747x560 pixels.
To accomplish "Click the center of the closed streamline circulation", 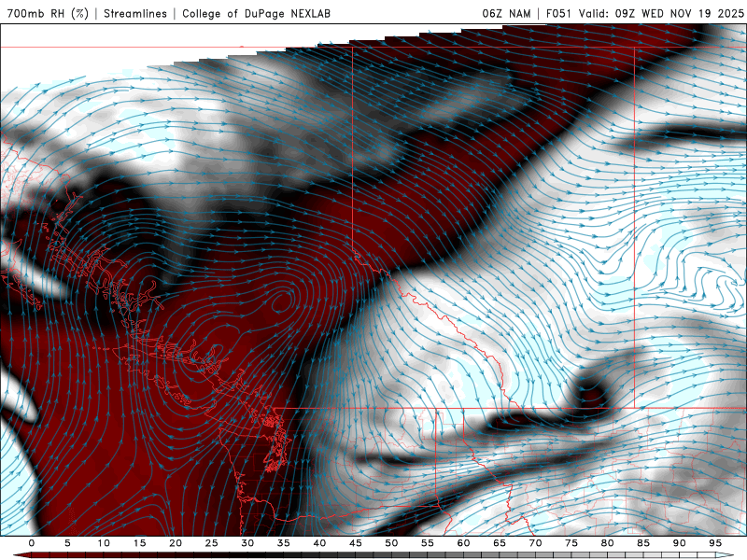I will tap(282, 301).
